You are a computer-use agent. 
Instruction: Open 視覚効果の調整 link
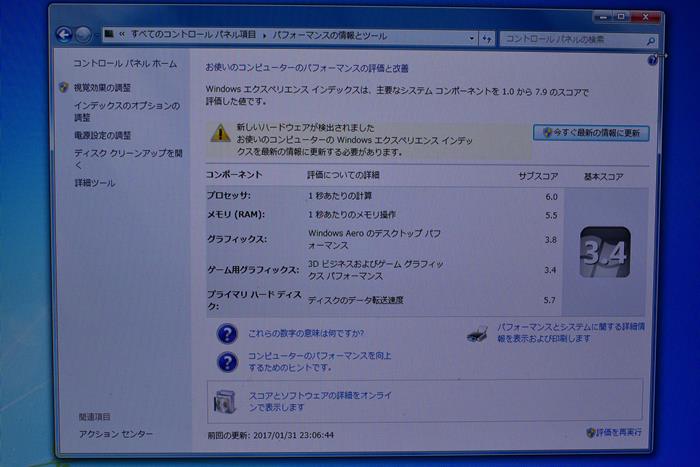pos(102,88)
